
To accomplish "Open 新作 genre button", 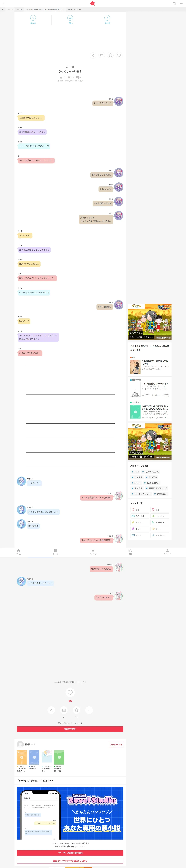I will (x=140, y=510).
